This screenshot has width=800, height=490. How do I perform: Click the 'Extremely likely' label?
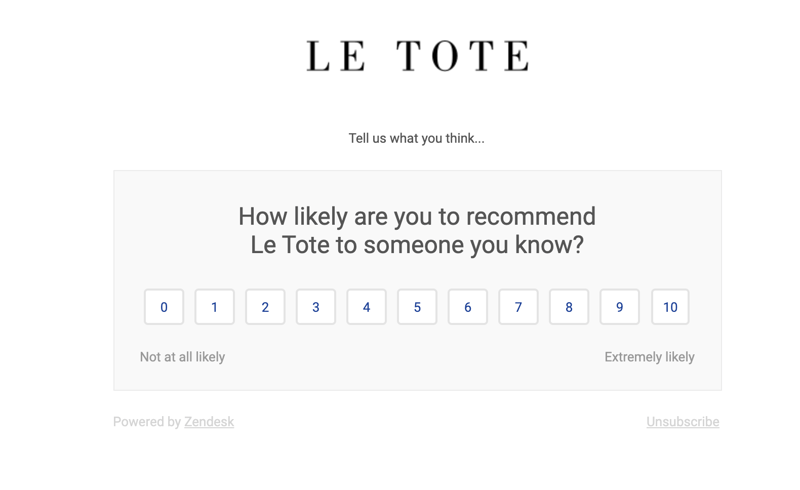click(x=649, y=357)
